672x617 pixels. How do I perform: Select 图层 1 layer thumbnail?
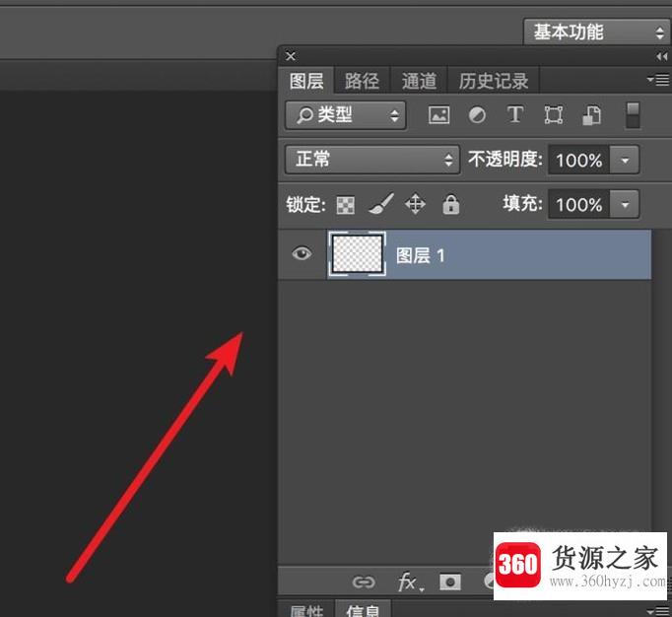pyautogui.click(x=358, y=254)
